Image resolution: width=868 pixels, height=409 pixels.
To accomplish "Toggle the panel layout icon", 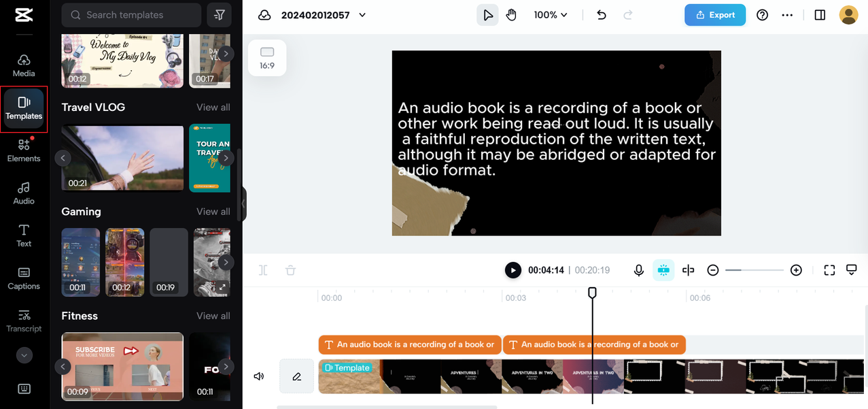I will (820, 15).
